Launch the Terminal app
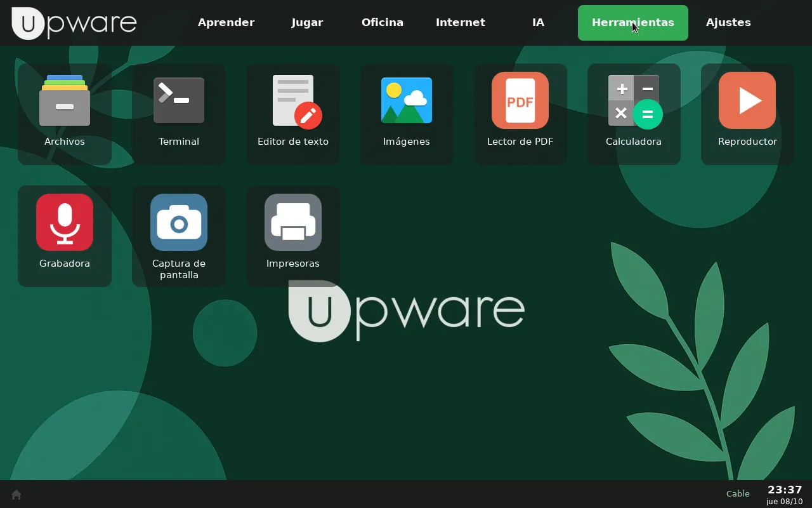The height and width of the screenshot is (508, 812). tap(179, 114)
